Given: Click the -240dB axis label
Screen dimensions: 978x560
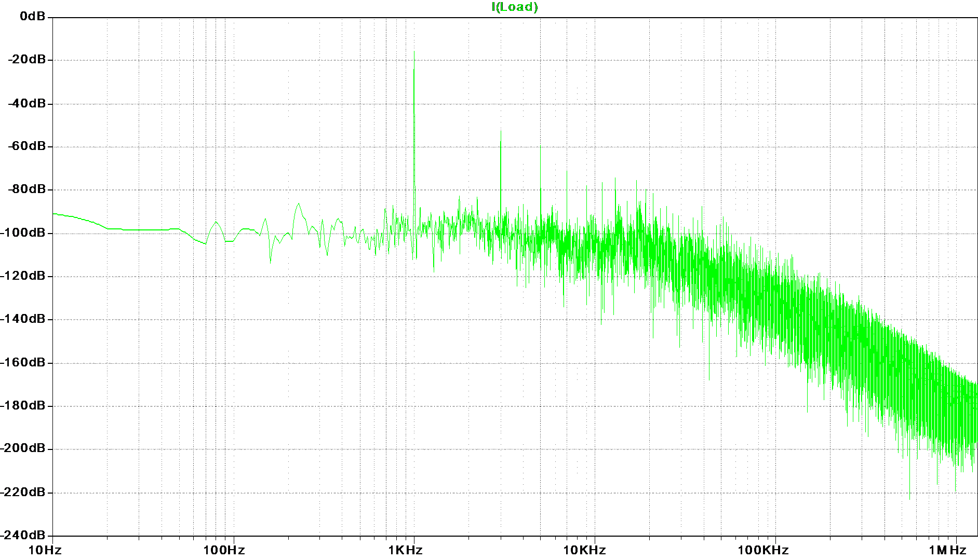Looking at the screenshot, I should pos(23,535).
